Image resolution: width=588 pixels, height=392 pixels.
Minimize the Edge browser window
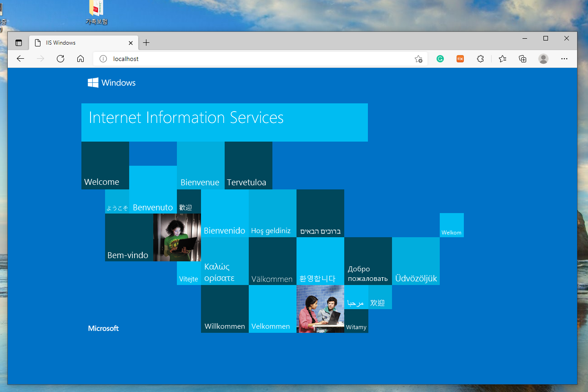tap(525, 38)
